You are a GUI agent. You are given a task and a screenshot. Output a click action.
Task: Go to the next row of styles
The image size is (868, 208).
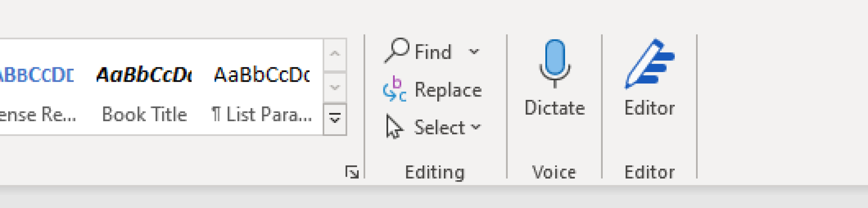[335, 87]
